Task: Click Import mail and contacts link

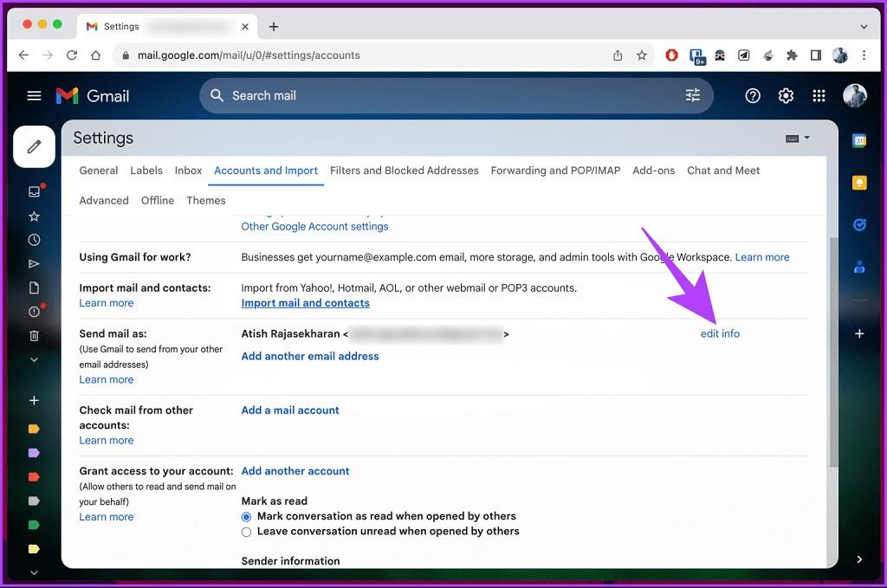Action: (x=306, y=303)
